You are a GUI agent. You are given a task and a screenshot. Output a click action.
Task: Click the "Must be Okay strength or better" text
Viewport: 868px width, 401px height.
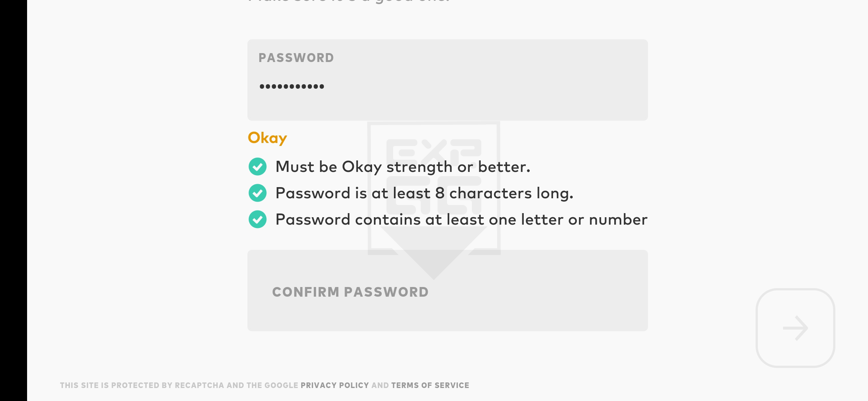click(x=402, y=167)
